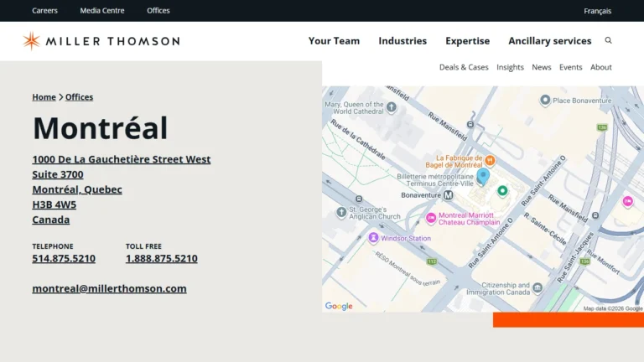
Task: Open the Industries menu
Action: pyautogui.click(x=402, y=40)
